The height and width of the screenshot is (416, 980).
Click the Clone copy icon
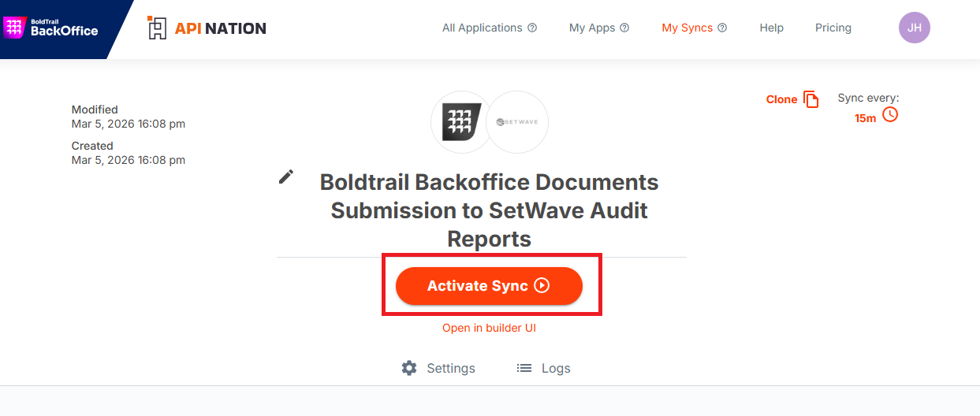tap(810, 99)
